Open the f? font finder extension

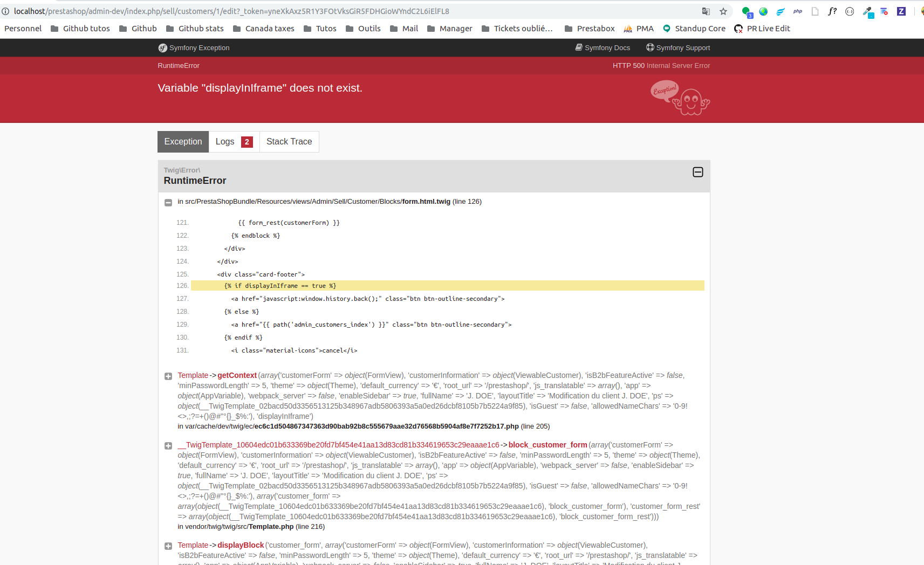tap(832, 11)
